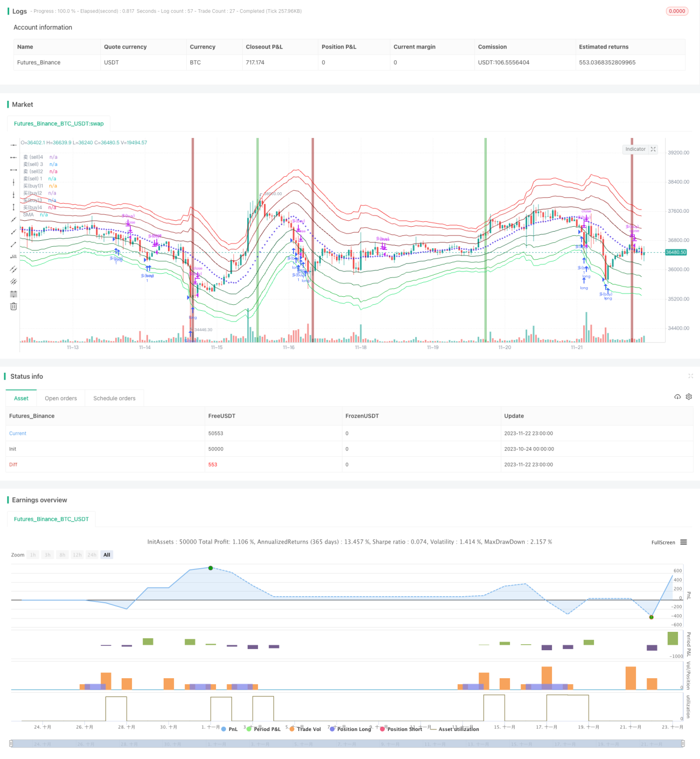
Task: Pick the price line tool labeled 123
Action: [x=13, y=256]
